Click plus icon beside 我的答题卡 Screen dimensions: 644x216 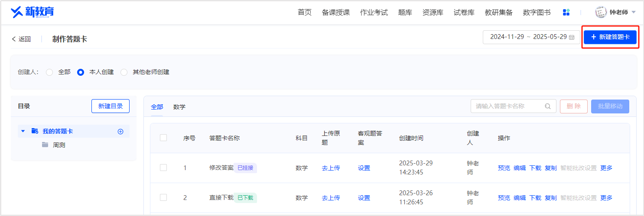[x=120, y=132]
